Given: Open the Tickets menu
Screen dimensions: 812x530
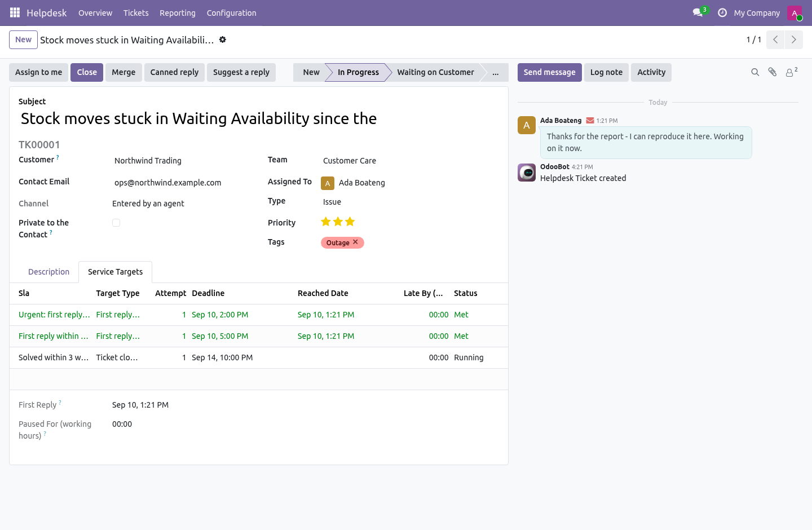Looking at the screenshot, I should point(136,13).
